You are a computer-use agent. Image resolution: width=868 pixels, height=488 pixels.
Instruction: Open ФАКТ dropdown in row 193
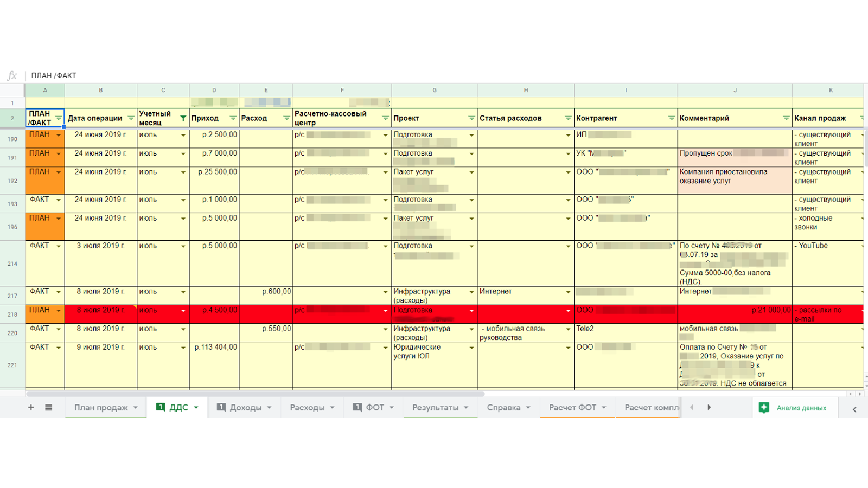tap(59, 201)
